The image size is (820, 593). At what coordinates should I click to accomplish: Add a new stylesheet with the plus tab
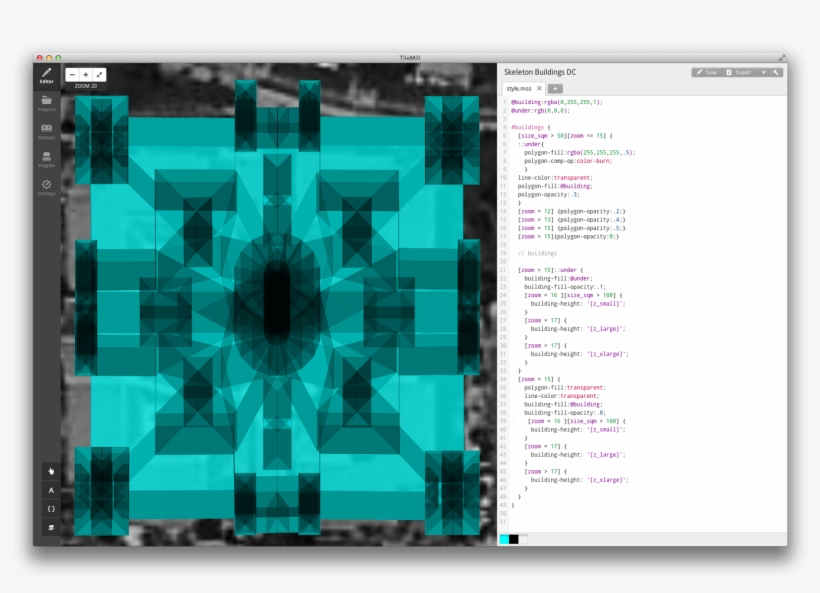tap(556, 88)
